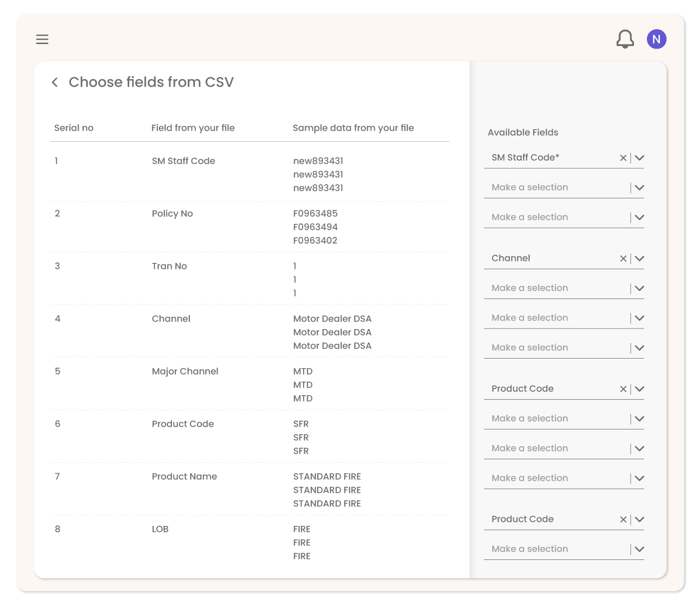700x605 pixels.
Task: Open the Make a selection dropdown right under Channel
Action: [x=564, y=288]
